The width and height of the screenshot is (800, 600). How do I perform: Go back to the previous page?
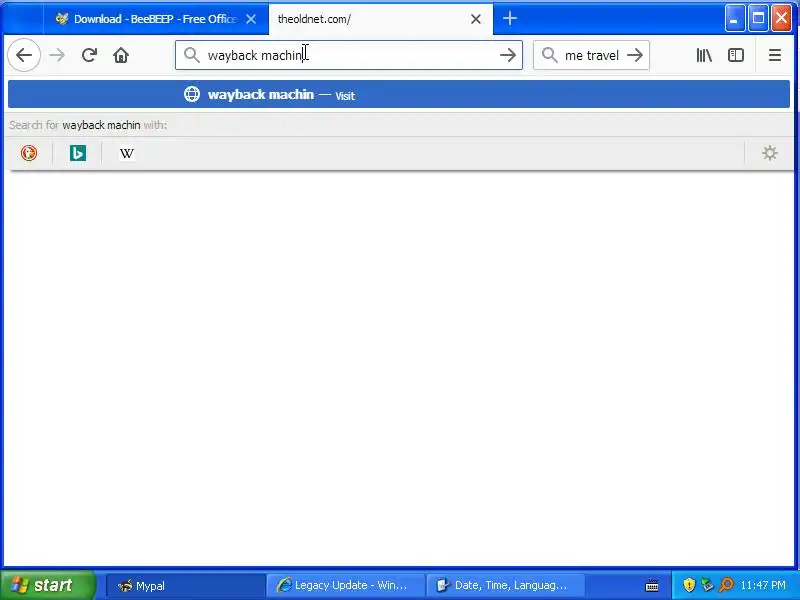(24, 55)
